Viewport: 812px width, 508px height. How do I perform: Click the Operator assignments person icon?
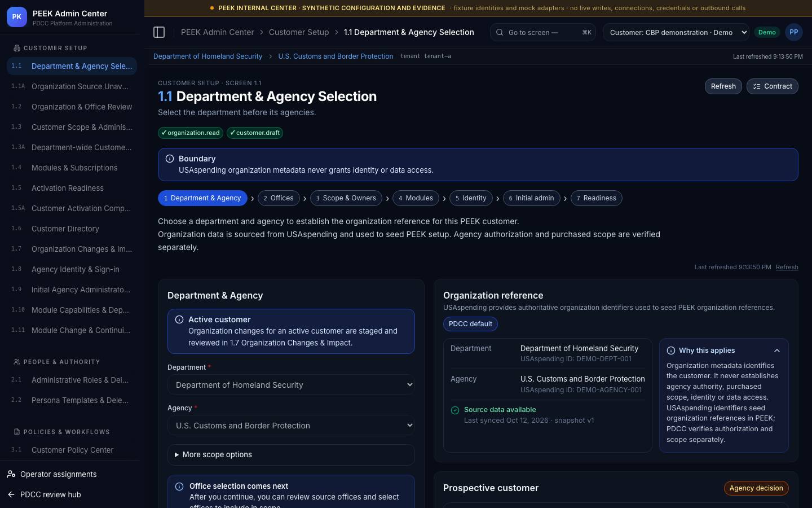point(11,474)
